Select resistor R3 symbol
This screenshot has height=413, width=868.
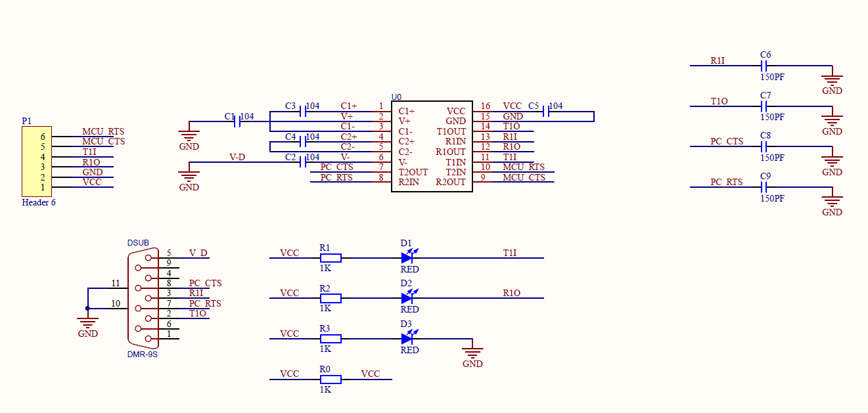coord(331,339)
